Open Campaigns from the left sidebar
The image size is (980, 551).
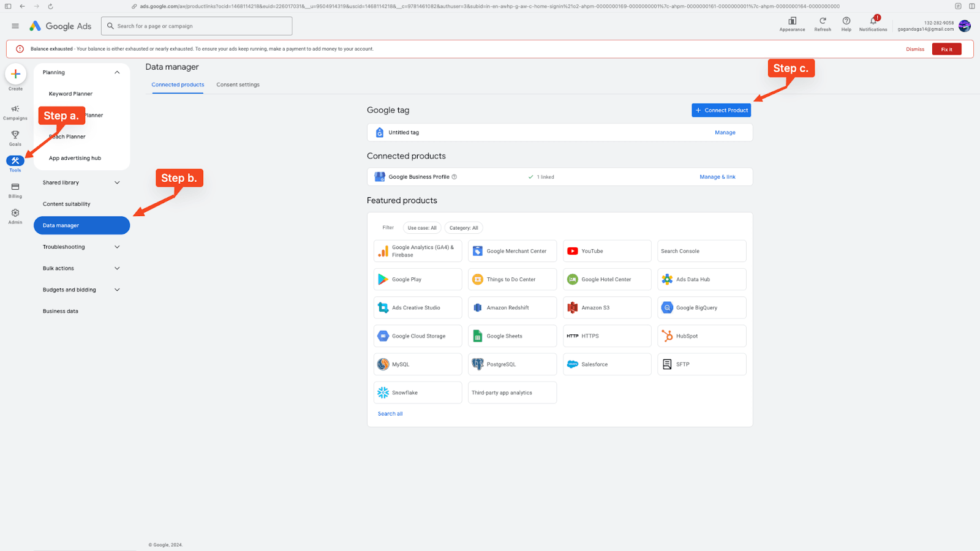point(15,110)
